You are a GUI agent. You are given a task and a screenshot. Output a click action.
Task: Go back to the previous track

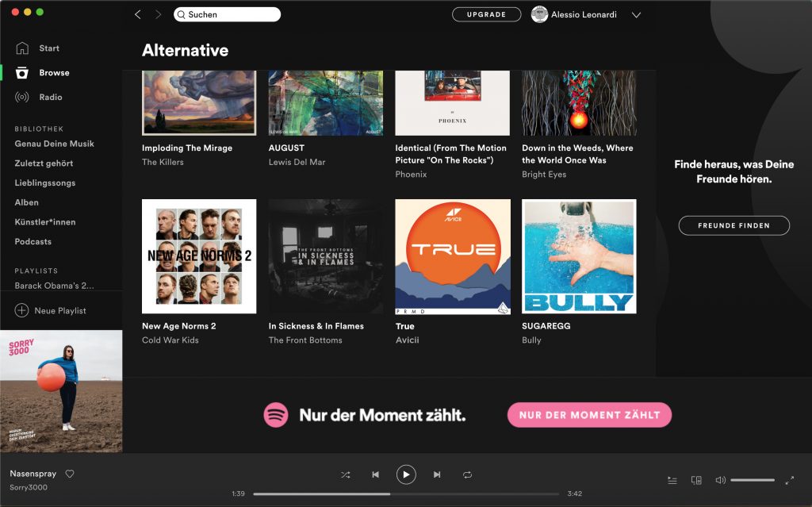(375, 474)
